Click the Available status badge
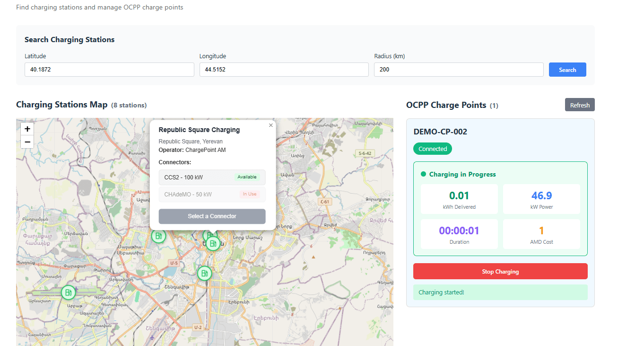 click(x=247, y=177)
